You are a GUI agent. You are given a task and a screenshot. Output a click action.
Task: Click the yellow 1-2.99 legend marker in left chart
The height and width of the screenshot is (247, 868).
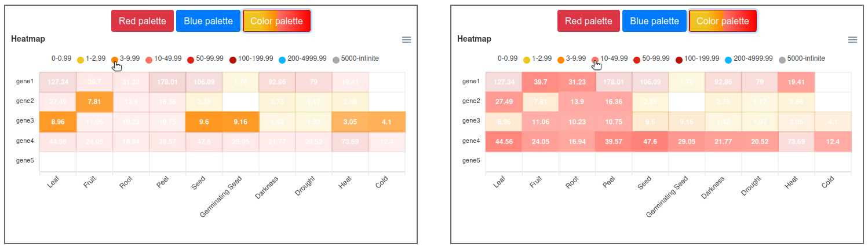point(81,60)
